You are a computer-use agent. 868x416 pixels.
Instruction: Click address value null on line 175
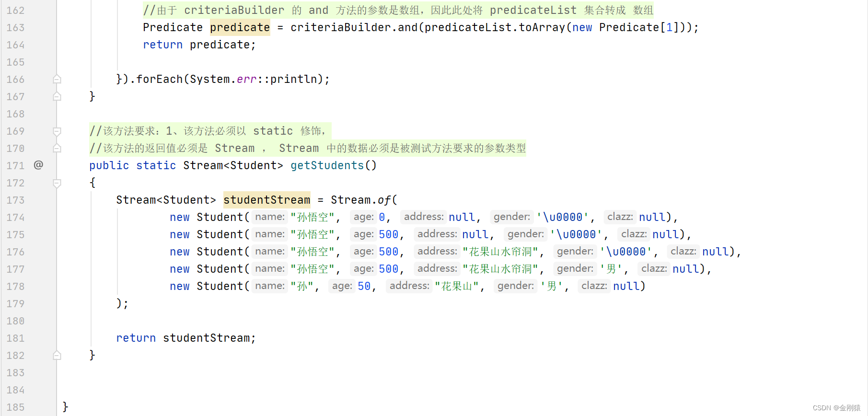pyautogui.click(x=475, y=234)
